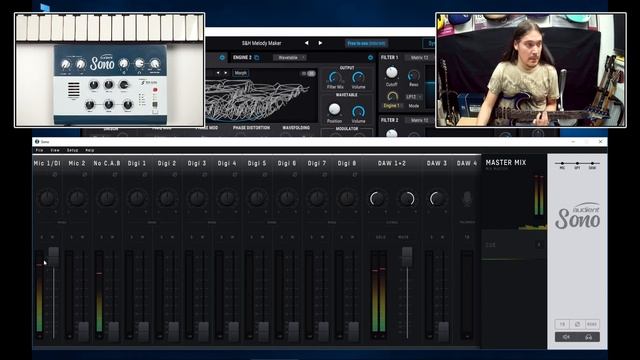Image resolution: width=640 pixels, height=360 pixels.
Task: Click the No C.A.B channel phase icon
Action: coord(115,175)
